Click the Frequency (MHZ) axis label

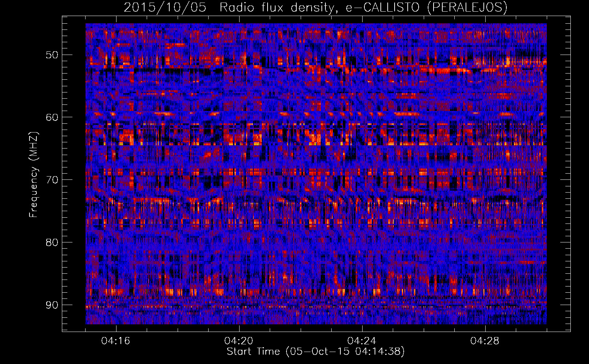click(33, 175)
